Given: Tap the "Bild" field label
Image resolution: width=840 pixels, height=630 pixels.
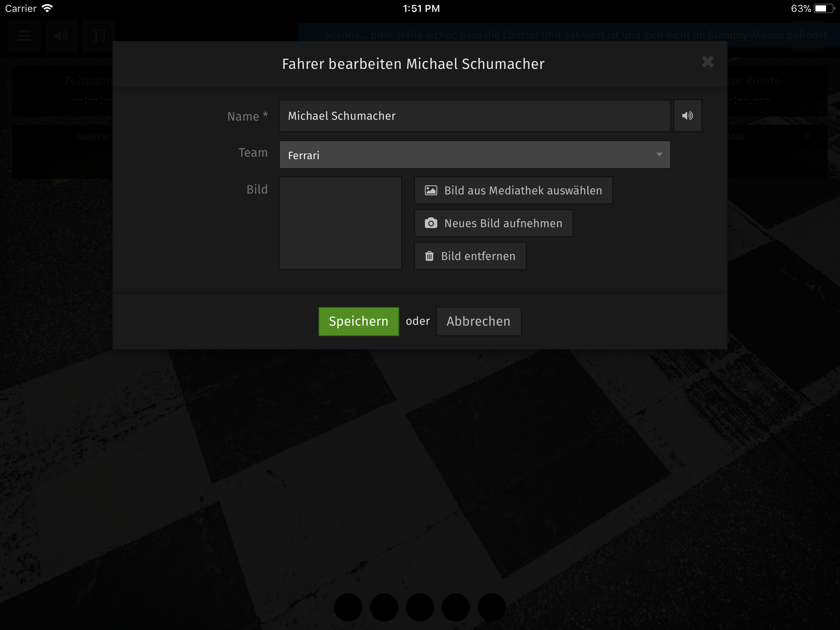Looking at the screenshot, I should [257, 189].
